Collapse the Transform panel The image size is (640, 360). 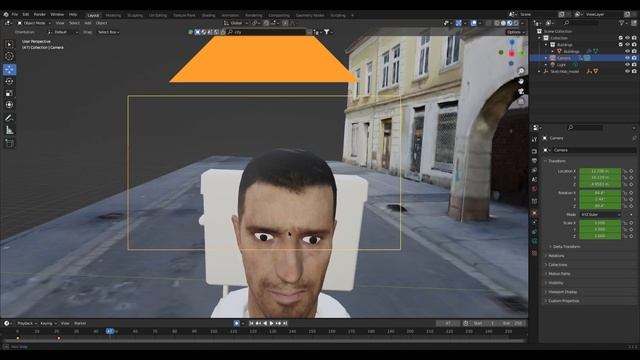[x=557, y=161]
